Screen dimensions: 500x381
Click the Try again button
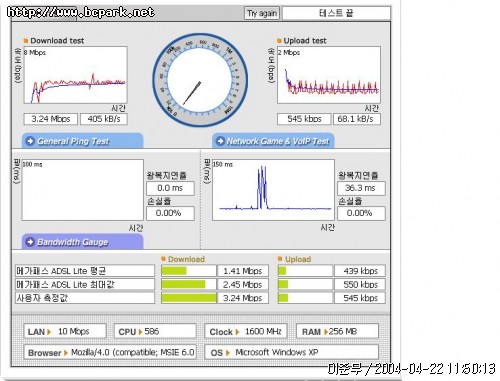coord(262,13)
